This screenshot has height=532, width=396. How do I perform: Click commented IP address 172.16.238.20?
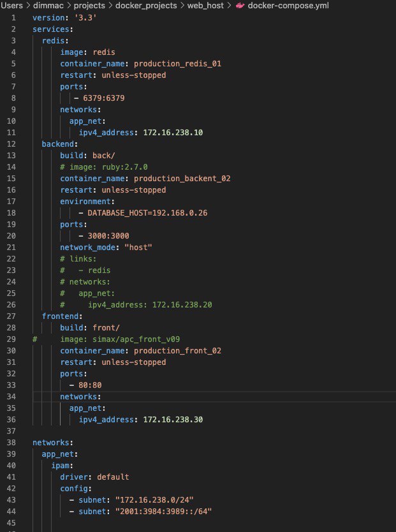[x=182, y=305]
